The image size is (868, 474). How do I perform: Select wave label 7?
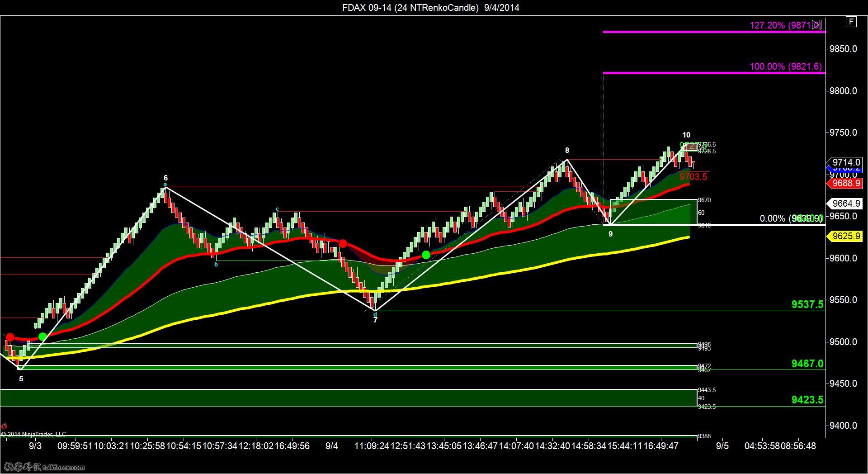(x=375, y=320)
